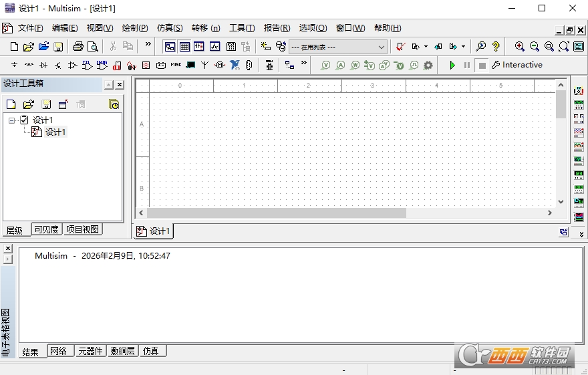Click the canvas vertical scroll down arrow
The width and height of the screenshot is (588, 375).
pos(561,202)
